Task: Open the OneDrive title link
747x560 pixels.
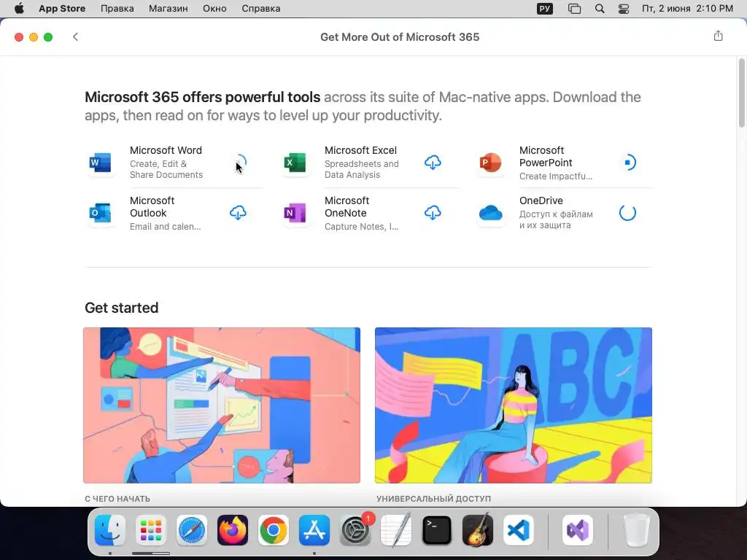Action: point(541,201)
